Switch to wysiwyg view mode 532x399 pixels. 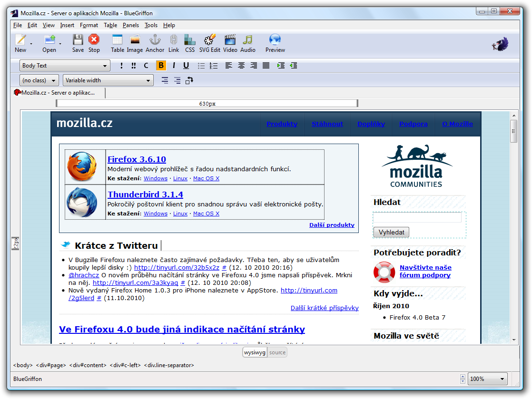(x=255, y=352)
